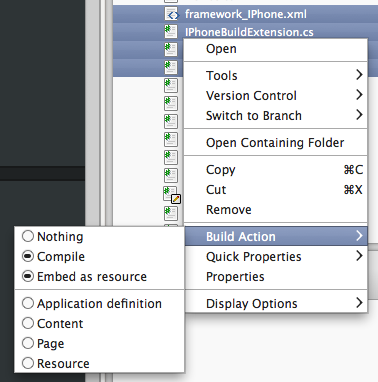Screen dimensions: 378x382
Task: Click the IPhoneBuildExtension.cs file icon
Action: (171, 32)
